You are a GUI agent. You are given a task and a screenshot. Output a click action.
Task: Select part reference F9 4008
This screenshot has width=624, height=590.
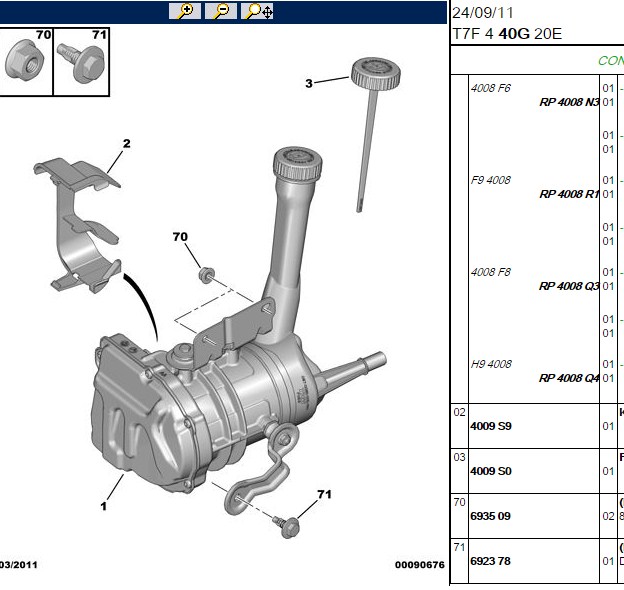490,180
